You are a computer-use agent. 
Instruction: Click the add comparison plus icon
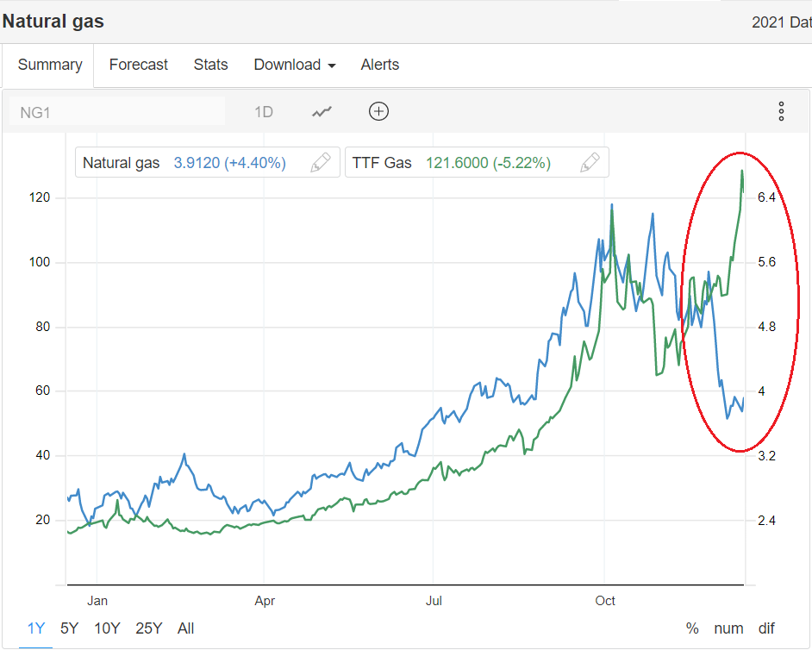tap(378, 111)
